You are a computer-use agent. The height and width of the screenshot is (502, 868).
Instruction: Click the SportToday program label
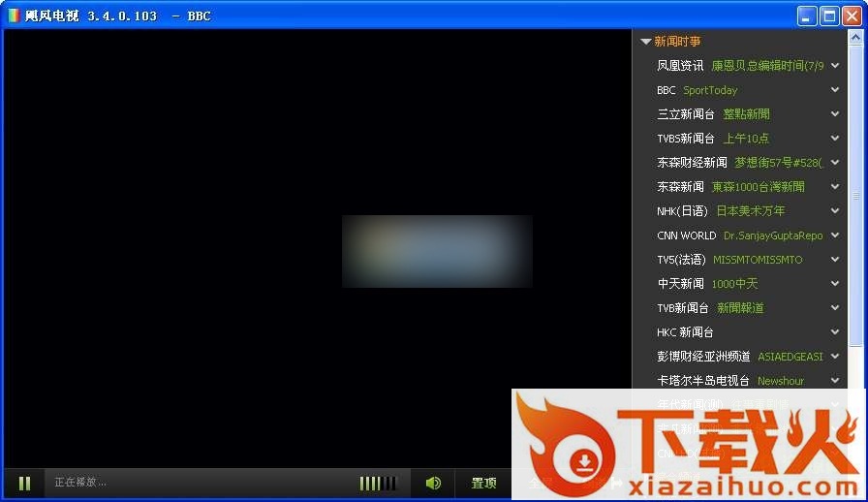[x=710, y=90]
